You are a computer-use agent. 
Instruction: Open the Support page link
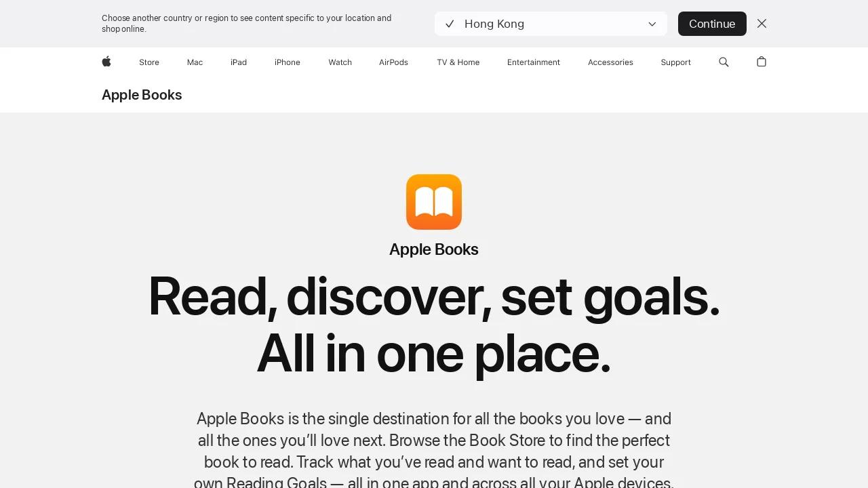675,62
